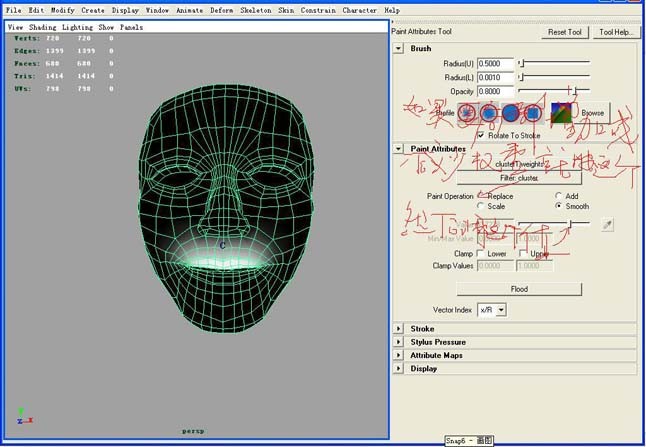The image size is (646, 447).
Task: Click the Snap6 taskbar window item
Action: point(469,440)
